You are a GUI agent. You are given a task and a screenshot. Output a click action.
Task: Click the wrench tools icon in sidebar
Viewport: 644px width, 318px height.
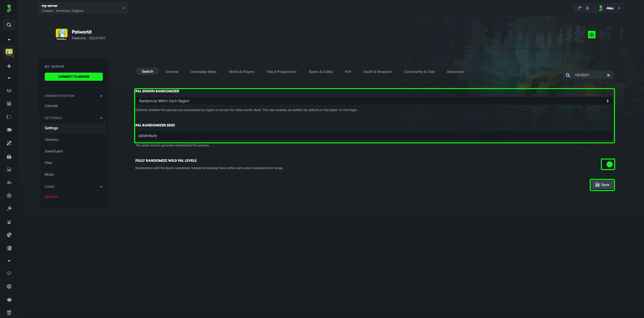coord(9,209)
